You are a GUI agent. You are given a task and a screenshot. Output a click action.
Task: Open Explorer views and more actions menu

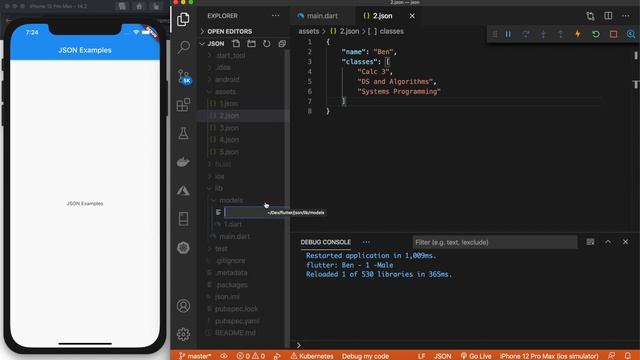pyautogui.click(x=276, y=16)
